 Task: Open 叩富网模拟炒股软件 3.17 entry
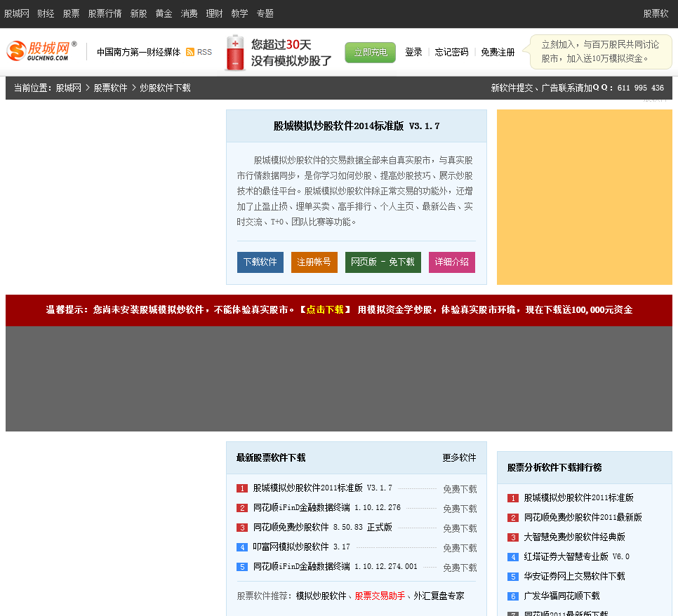click(301, 547)
